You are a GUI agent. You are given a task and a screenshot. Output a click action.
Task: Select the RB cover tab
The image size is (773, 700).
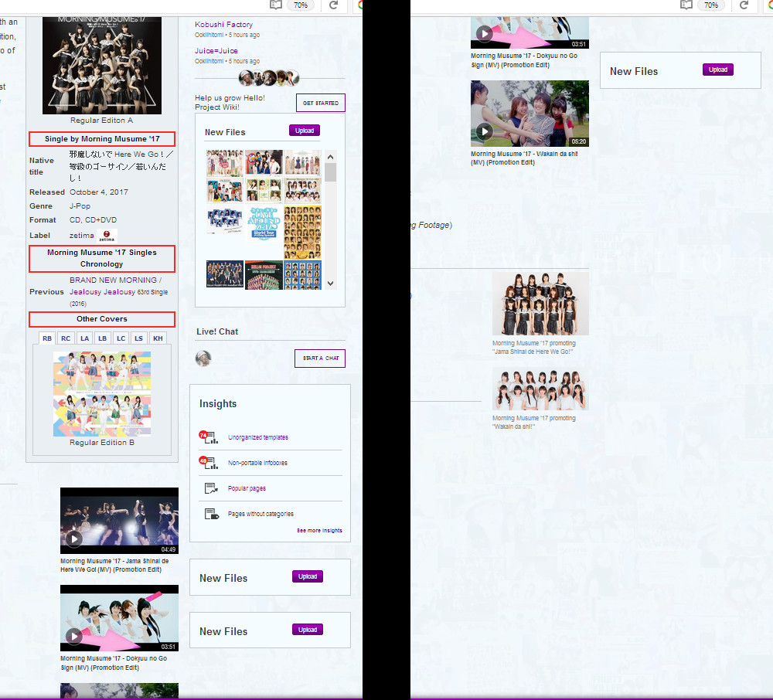pyautogui.click(x=47, y=338)
